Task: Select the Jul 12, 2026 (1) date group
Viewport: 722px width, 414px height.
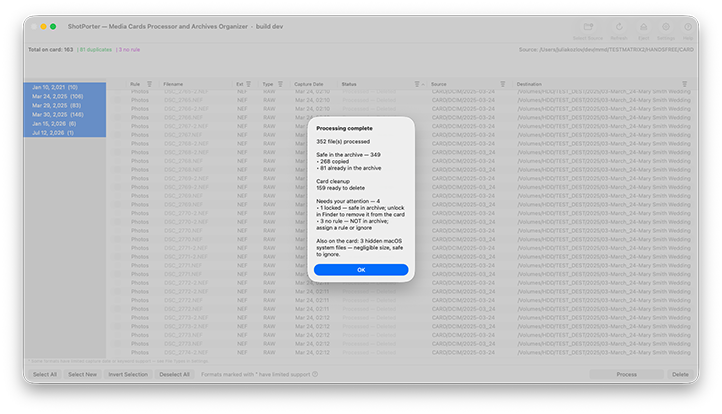Action: (64, 133)
